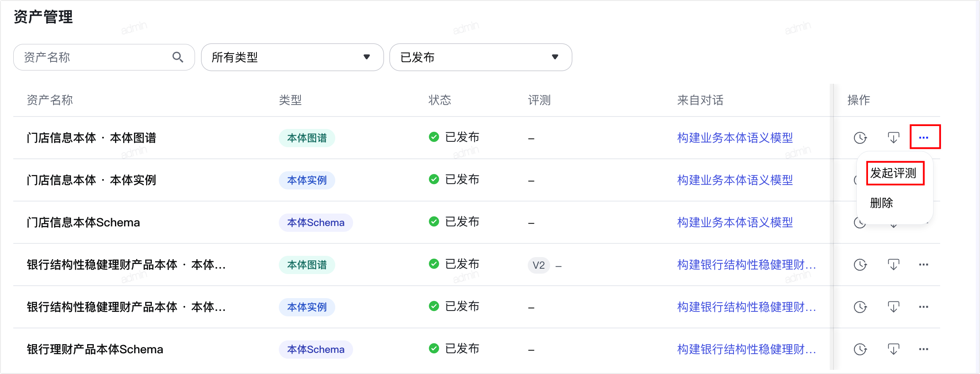
Task: Open conversation link in 银行结构性稳健理财产品本体 本体实例 row
Action: 746,307
